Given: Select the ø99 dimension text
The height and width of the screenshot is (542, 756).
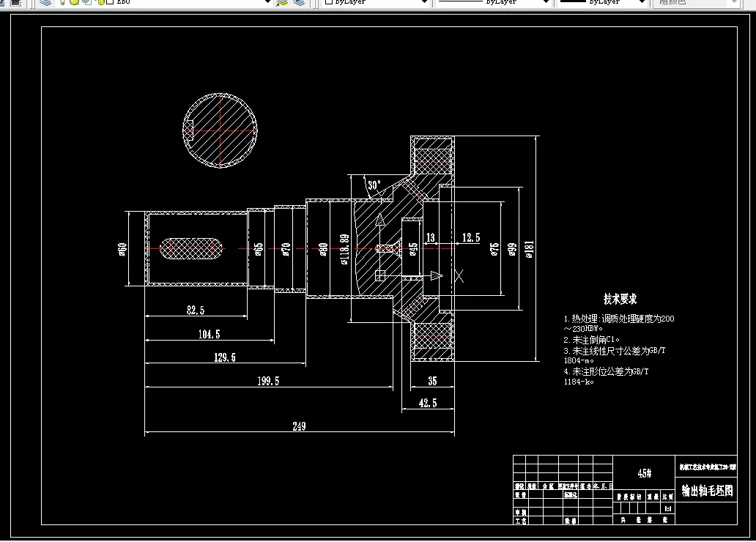Looking at the screenshot, I should coord(512,249).
